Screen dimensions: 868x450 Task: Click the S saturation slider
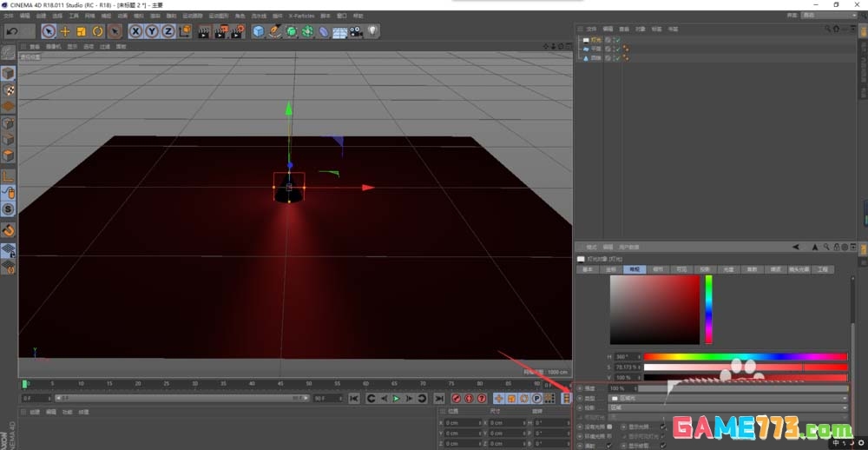745,367
